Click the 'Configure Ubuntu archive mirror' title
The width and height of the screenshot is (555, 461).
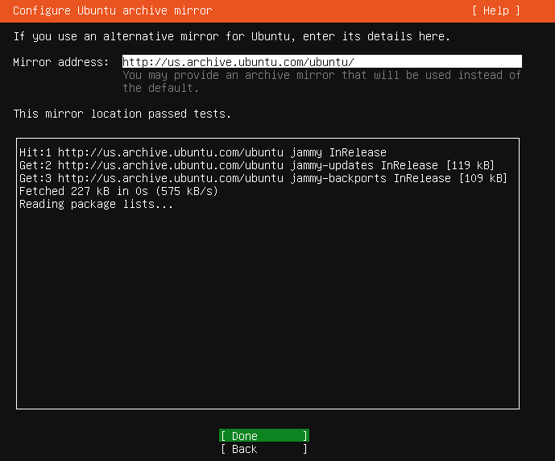113,11
